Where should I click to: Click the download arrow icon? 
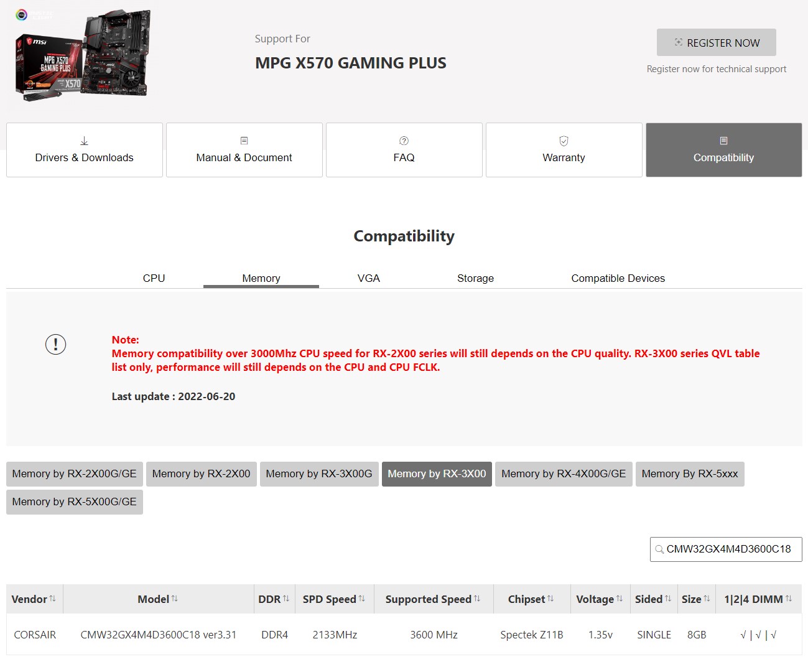coord(85,141)
